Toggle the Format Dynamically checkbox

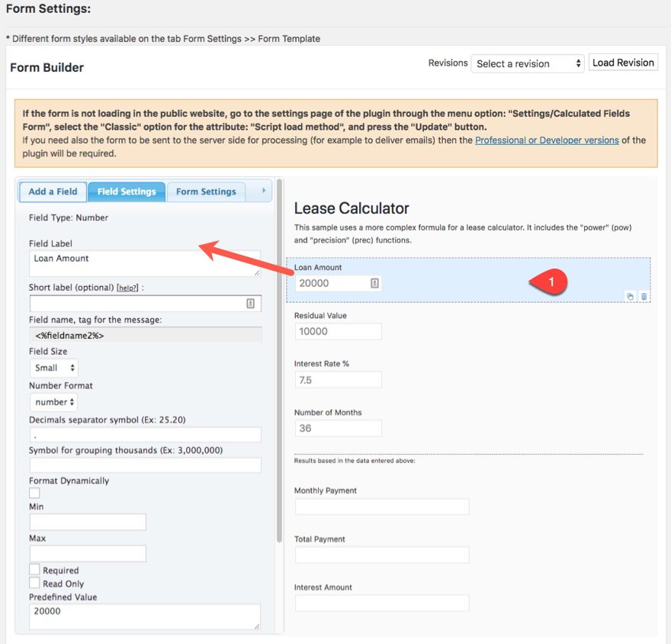pyautogui.click(x=34, y=493)
